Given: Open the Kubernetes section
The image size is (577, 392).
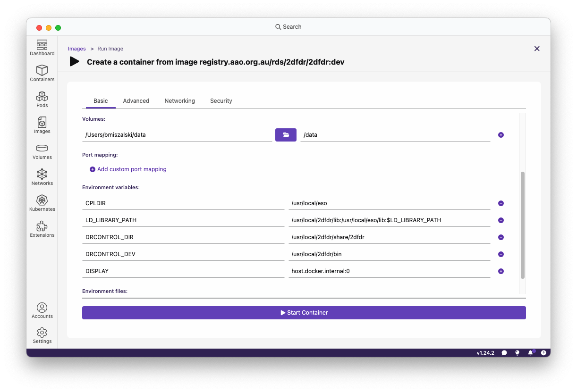Looking at the screenshot, I should coord(42,203).
